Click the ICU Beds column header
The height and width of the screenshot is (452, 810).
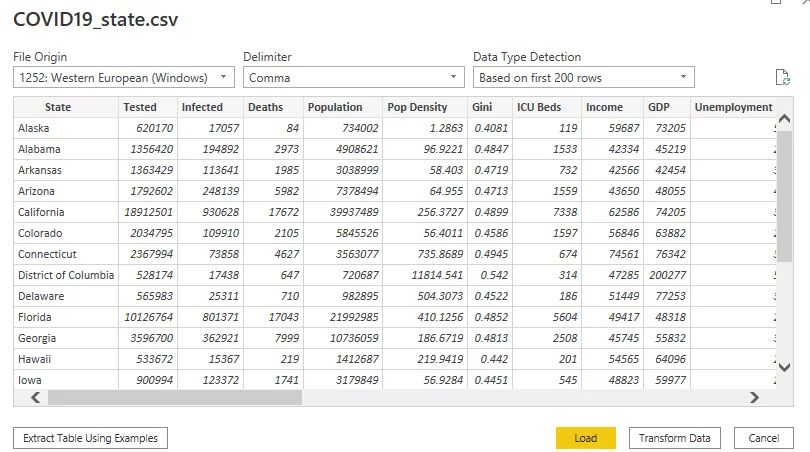(x=538, y=107)
